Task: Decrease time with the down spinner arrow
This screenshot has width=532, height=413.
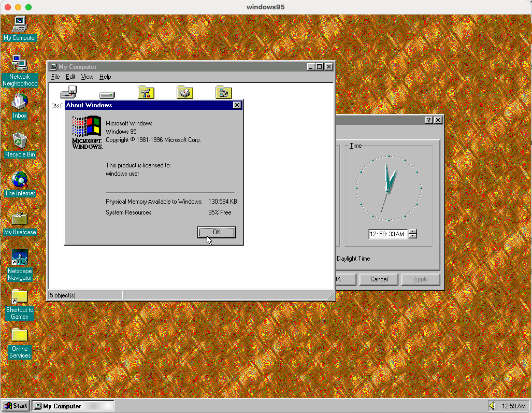Action: click(412, 236)
